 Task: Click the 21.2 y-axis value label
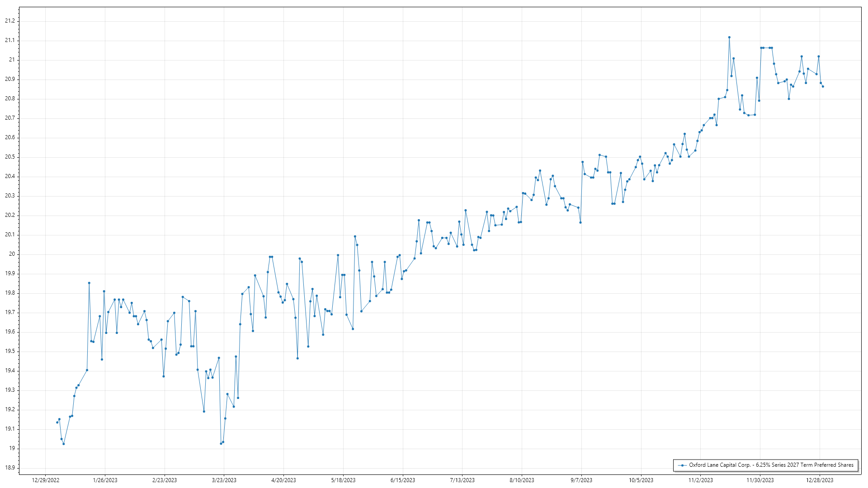coord(10,21)
